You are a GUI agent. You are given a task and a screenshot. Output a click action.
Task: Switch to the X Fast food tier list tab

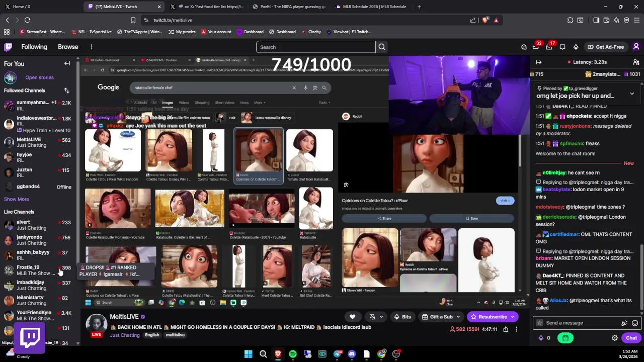click(x=206, y=7)
